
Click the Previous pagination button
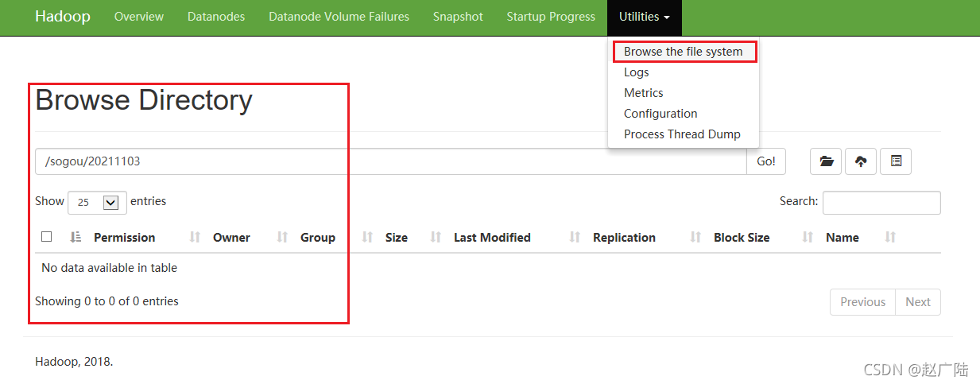[x=862, y=302]
